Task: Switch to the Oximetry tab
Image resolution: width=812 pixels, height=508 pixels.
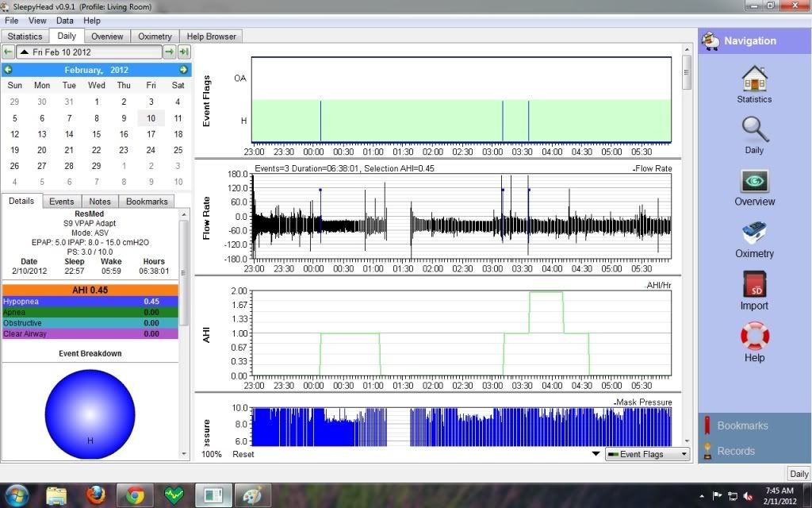Action: tap(155, 37)
